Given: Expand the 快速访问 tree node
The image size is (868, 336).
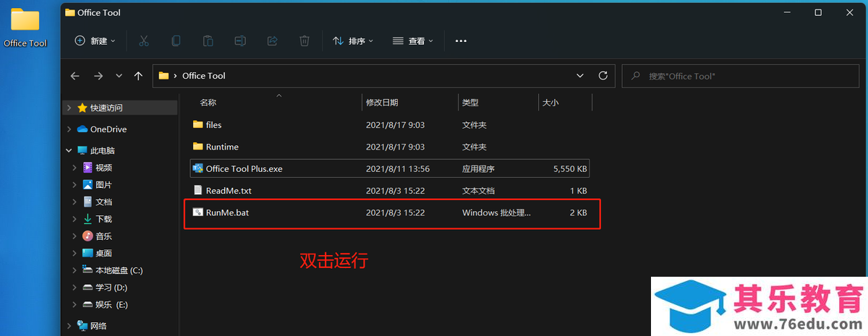Looking at the screenshot, I should 69,108.
